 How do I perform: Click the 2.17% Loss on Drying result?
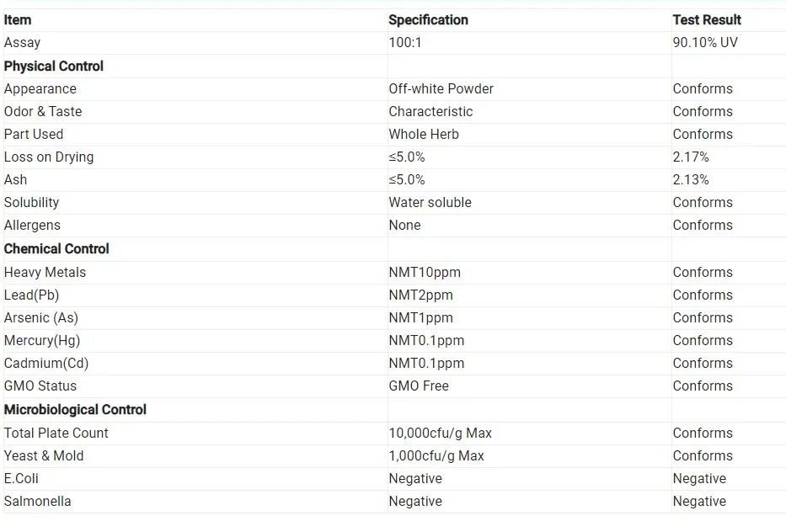(691, 157)
